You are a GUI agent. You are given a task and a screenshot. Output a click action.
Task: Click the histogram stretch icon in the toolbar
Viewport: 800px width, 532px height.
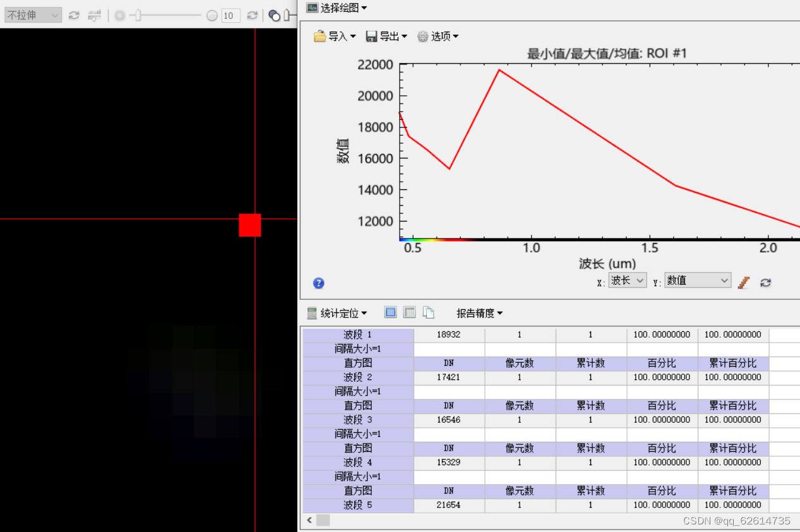(94, 15)
